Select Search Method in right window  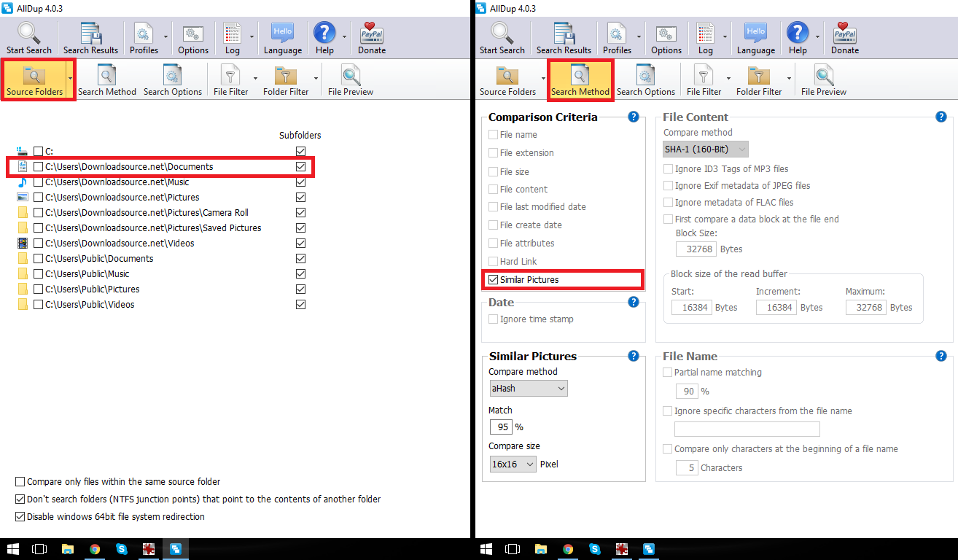click(x=580, y=80)
